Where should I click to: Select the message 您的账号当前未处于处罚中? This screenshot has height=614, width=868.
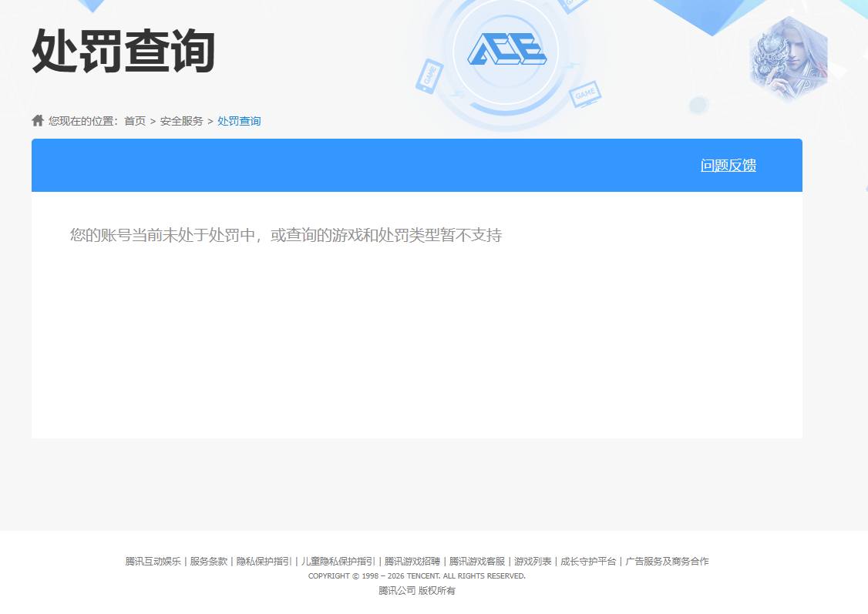[162, 235]
